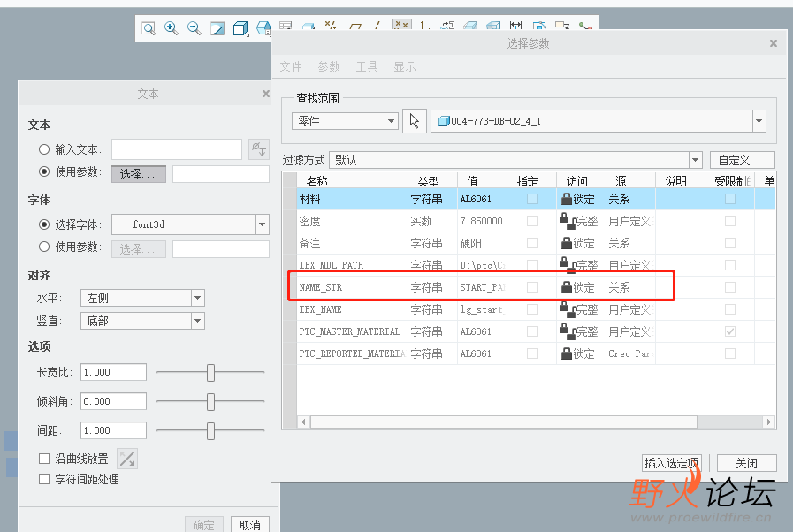Select the 备注 parameter row
Viewport: 793px width, 532px height.
click(536, 243)
